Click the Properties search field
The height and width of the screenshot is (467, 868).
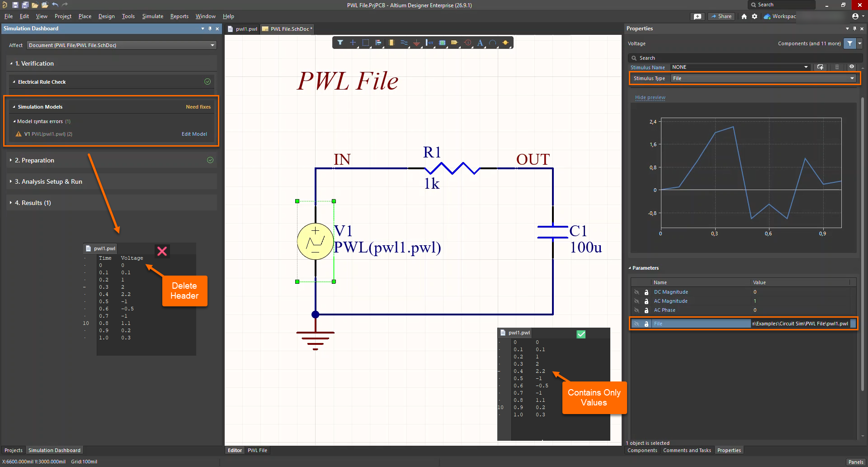click(x=745, y=58)
